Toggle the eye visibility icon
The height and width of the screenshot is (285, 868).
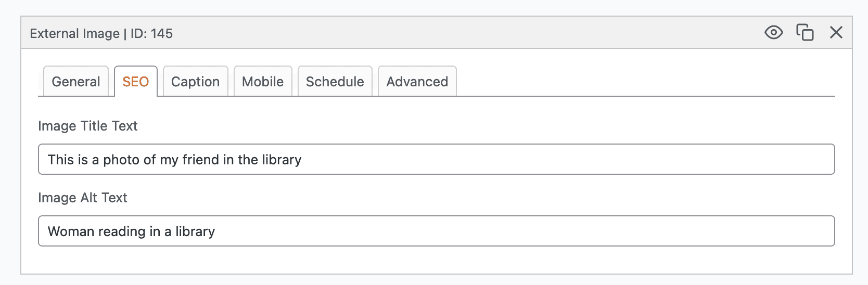pyautogui.click(x=773, y=33)
